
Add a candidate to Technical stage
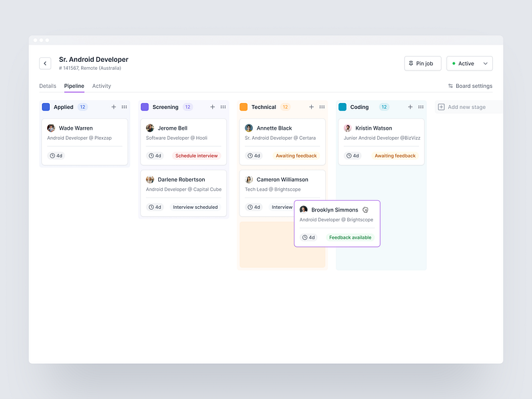pyautogui.click(x=311, y=107)
